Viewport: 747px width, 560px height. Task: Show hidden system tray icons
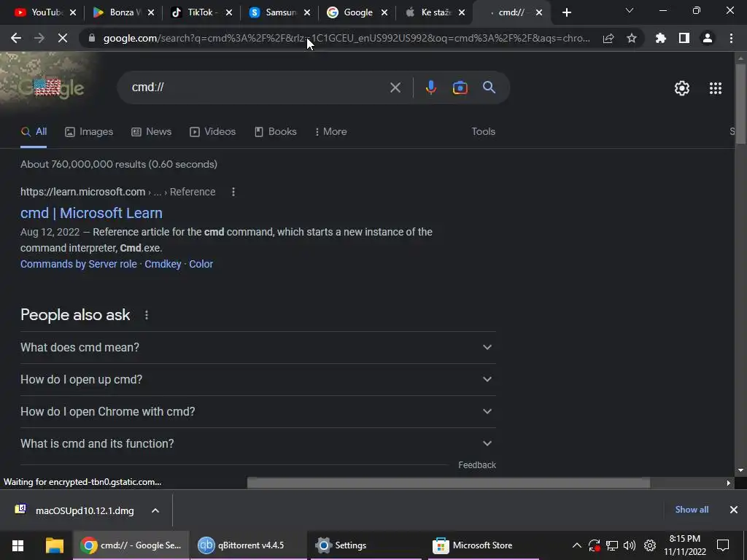576,545
